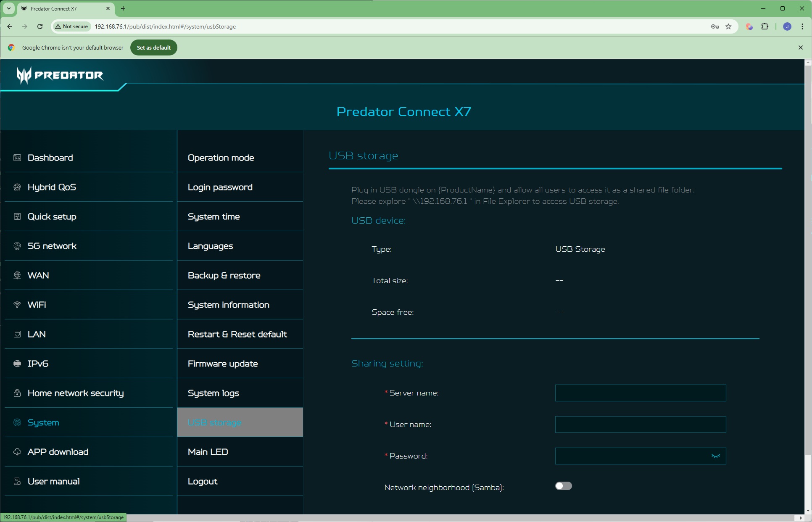Click the WiFi signal icon in sidebar
Image resolution: width=812 pixels, height=522 pixels.
17,305
